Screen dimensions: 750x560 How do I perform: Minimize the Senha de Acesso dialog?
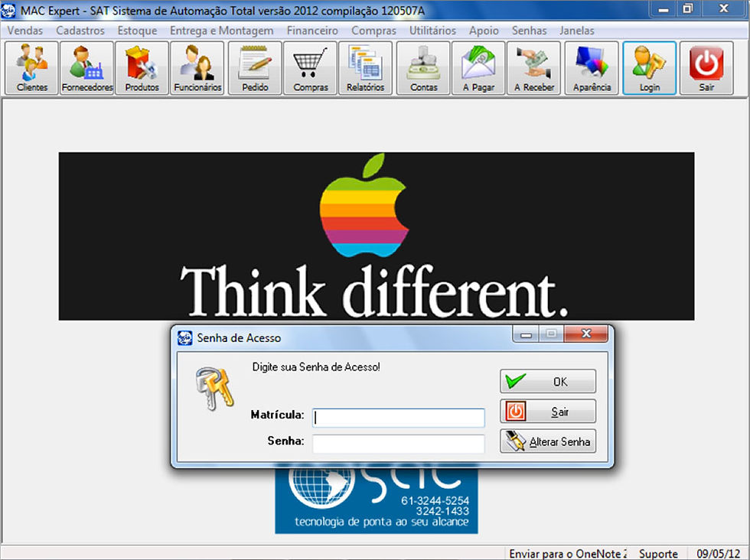pyautogui.click(x=527, y=334)
